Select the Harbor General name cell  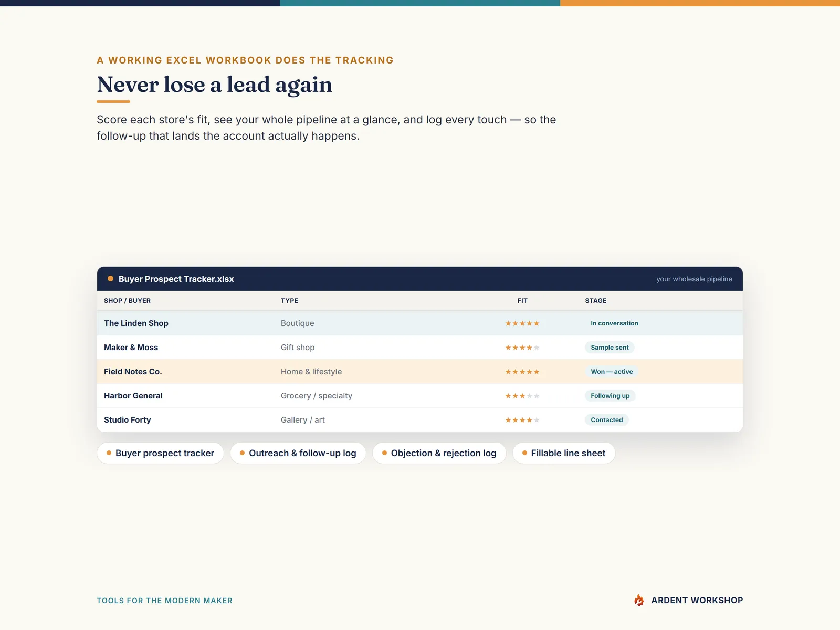pyautogui.click(x=133, y=396)
